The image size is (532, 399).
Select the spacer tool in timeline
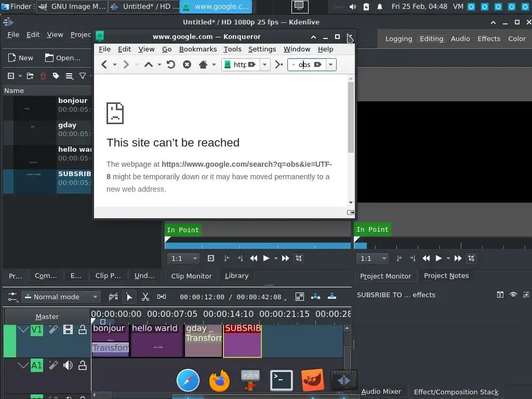coord(162,297)
